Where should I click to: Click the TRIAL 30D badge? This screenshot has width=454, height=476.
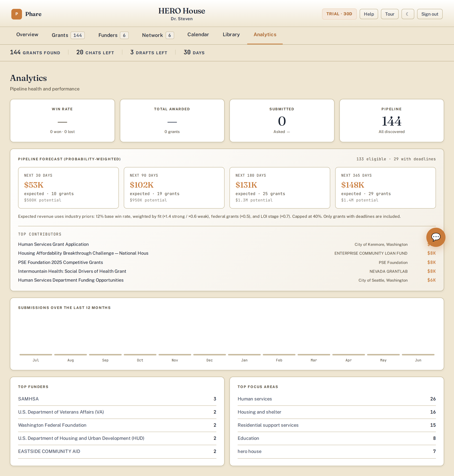339,14
